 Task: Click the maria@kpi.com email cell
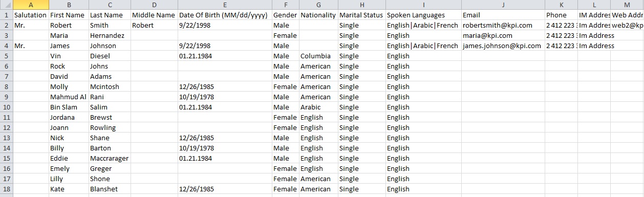503,35
